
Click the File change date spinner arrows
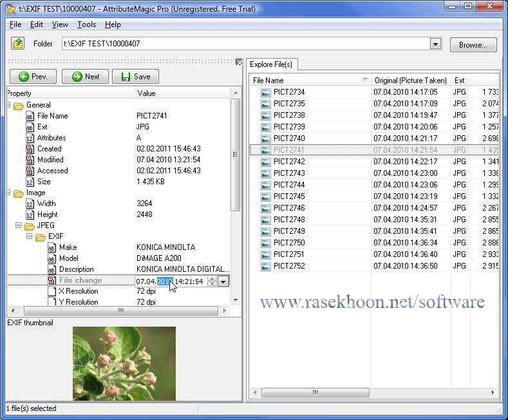pos(212,282)
